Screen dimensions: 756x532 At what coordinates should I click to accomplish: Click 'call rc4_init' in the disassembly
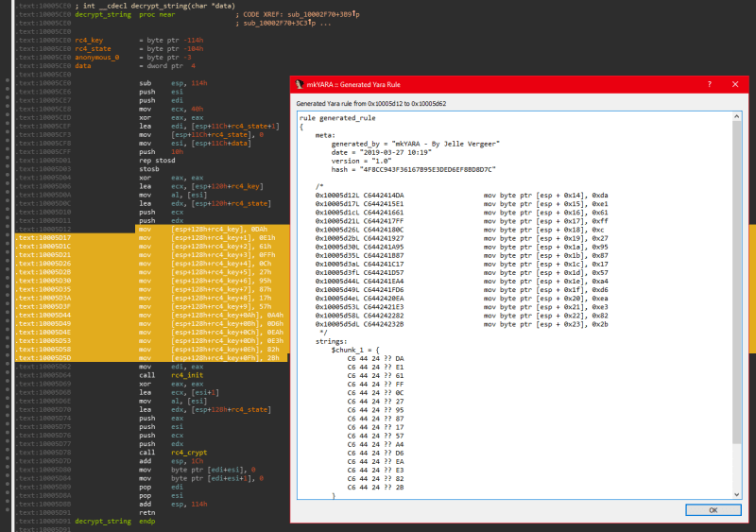pos(171,375)
